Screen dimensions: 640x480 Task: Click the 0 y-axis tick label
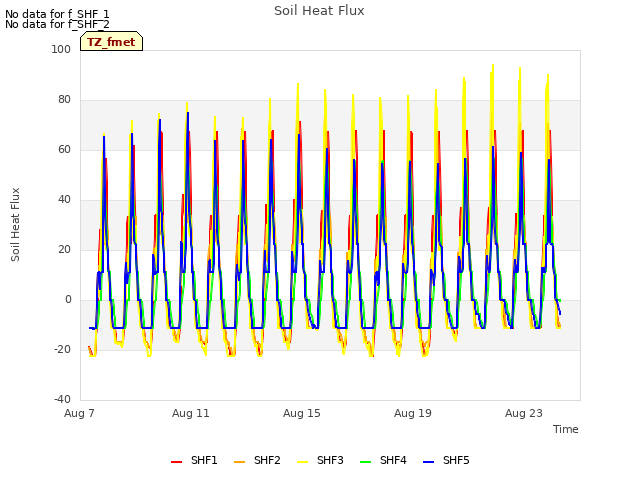(68, 300)
